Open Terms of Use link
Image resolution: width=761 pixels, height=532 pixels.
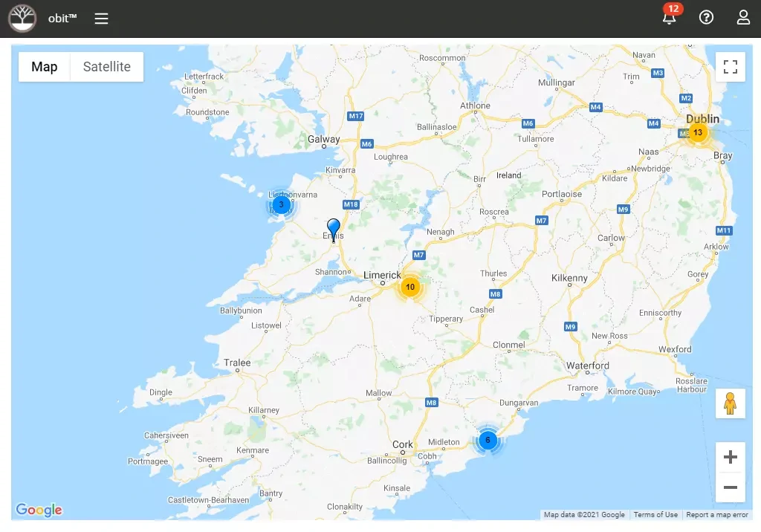655,514
